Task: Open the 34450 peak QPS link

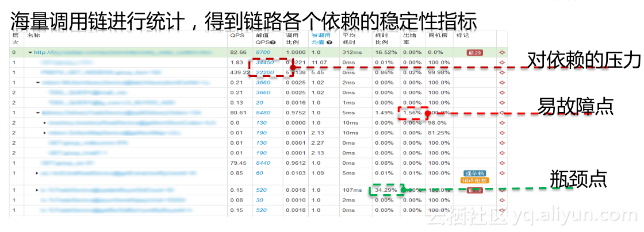Action: coord(265,62)
